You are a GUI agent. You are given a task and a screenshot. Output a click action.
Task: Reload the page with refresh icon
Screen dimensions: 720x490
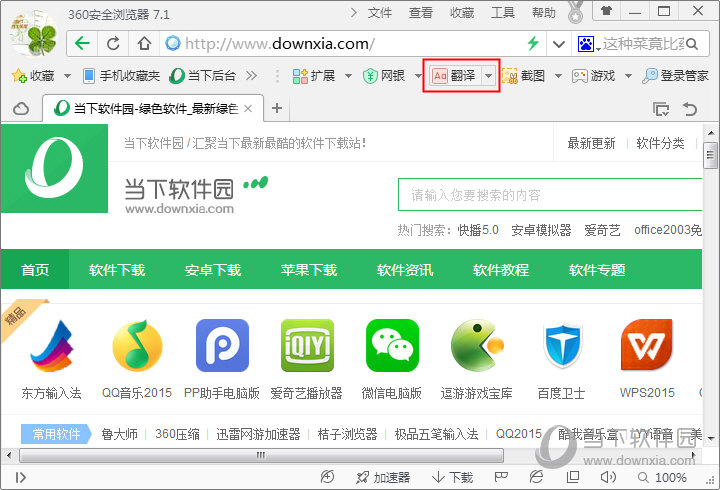[x=113, y=44]
